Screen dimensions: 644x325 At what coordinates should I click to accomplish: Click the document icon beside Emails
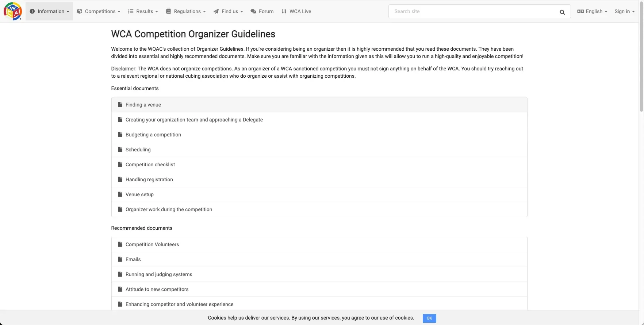click(x=120, y=259)
